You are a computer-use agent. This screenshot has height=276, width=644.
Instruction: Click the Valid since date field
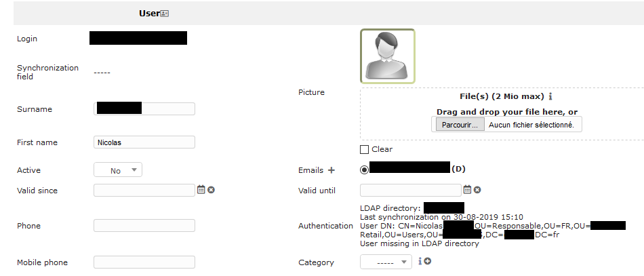click(144, 190)
